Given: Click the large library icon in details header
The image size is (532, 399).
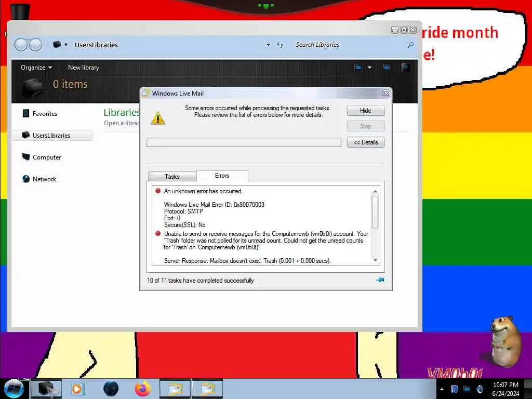Looking at the screenshot, I should point(33,87).
